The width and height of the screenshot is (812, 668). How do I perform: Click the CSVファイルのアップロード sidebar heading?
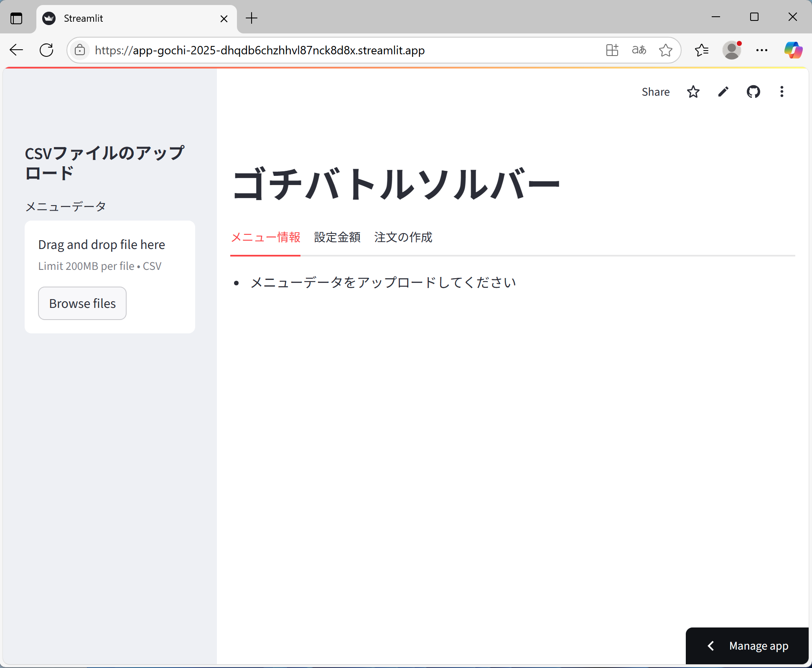click(x=104, y=163)
